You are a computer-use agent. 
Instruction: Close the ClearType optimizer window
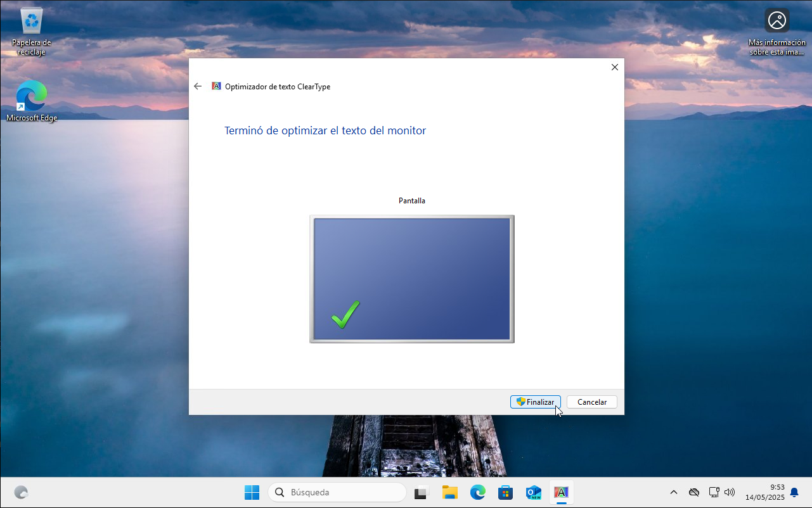614,67
